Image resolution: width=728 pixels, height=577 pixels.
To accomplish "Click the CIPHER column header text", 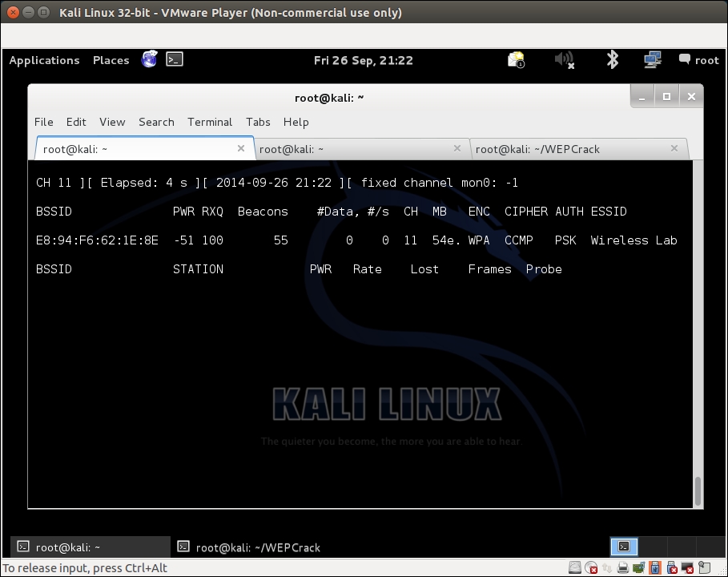I will [526, 212].
